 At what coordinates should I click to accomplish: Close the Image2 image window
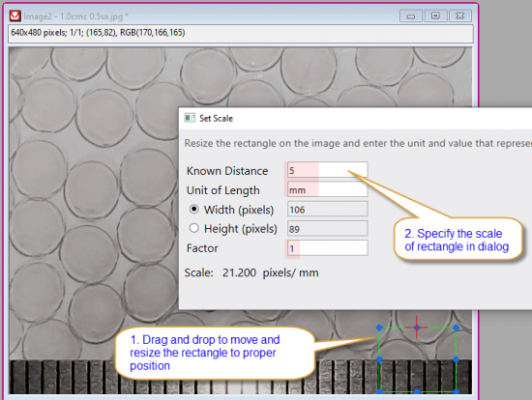460,15
